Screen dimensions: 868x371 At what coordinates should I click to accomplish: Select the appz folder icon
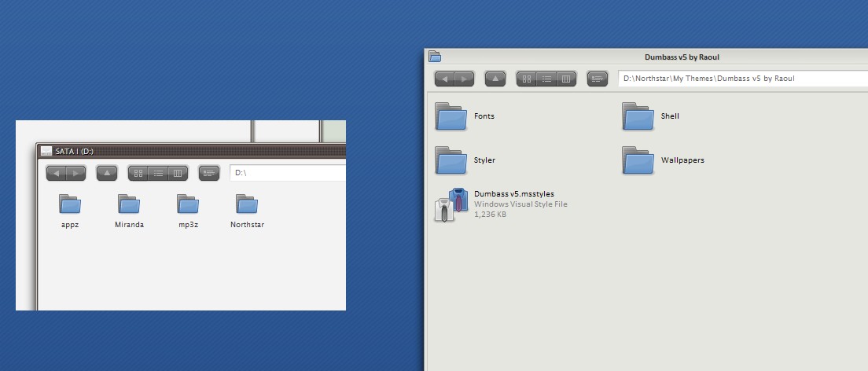coord(70,204)
